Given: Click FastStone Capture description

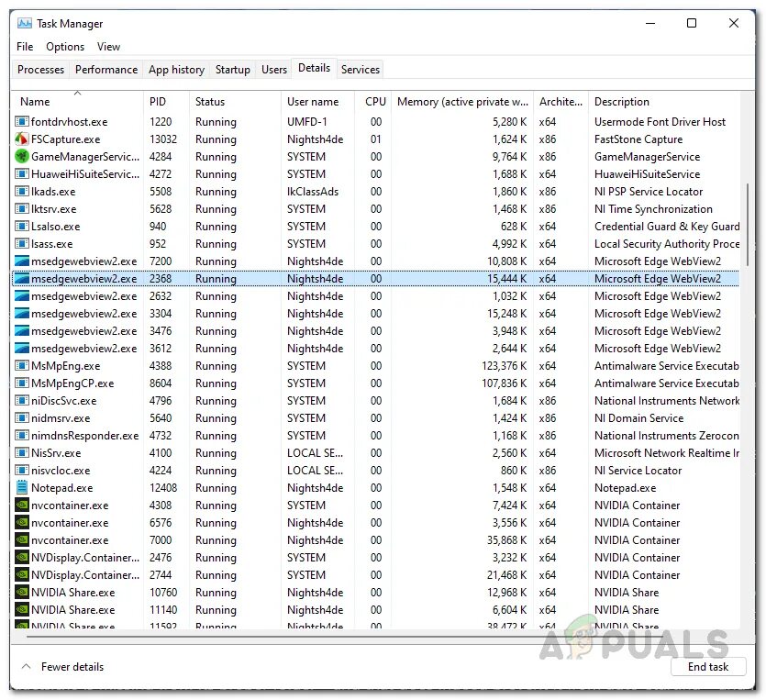Looking at the screenshot, I should point(638,139).
